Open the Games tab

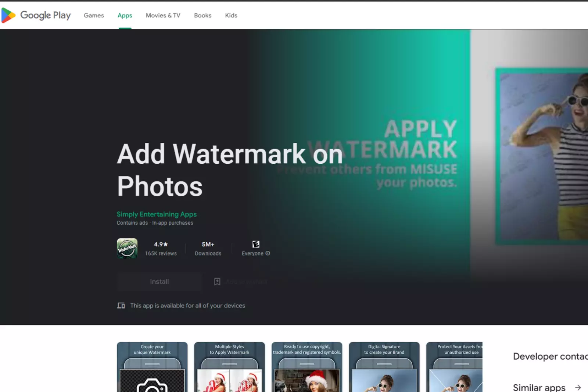(94, 15)
